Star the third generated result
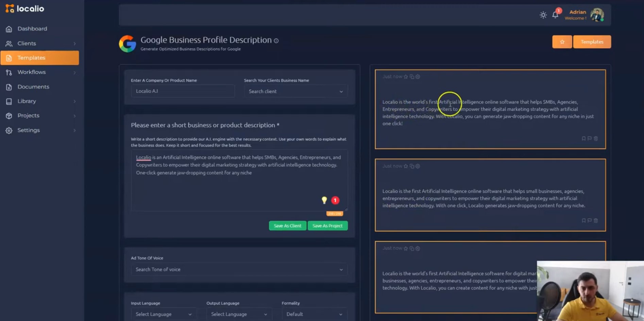The image size is (644, 321). tap(406, 248)
